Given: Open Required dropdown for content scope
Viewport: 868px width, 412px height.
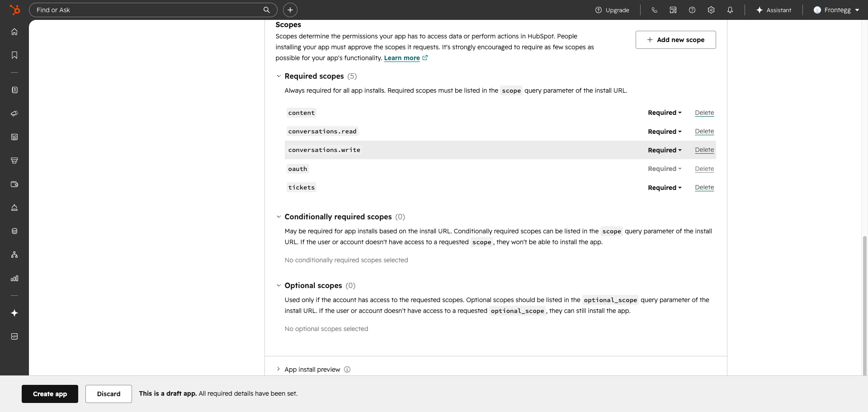Looking at the screenshot, I should click(665, 113).
